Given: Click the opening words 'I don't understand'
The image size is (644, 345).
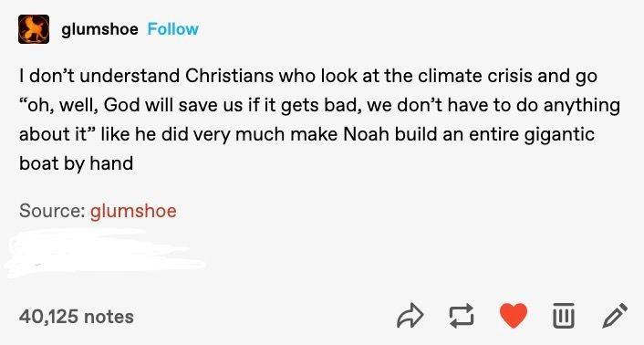Looking at the screenshot, I should coord(99,76).
